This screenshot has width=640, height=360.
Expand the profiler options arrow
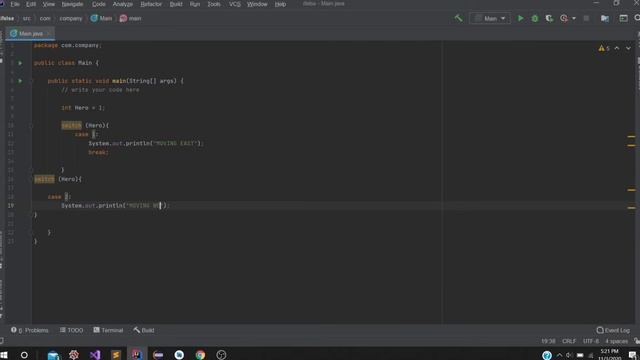[x=574, y=18]
